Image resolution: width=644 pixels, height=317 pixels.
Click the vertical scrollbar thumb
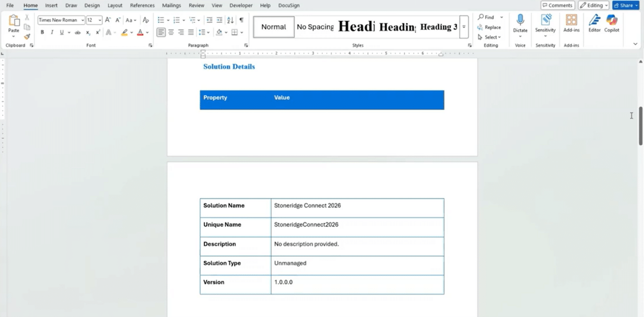[640, 126]
